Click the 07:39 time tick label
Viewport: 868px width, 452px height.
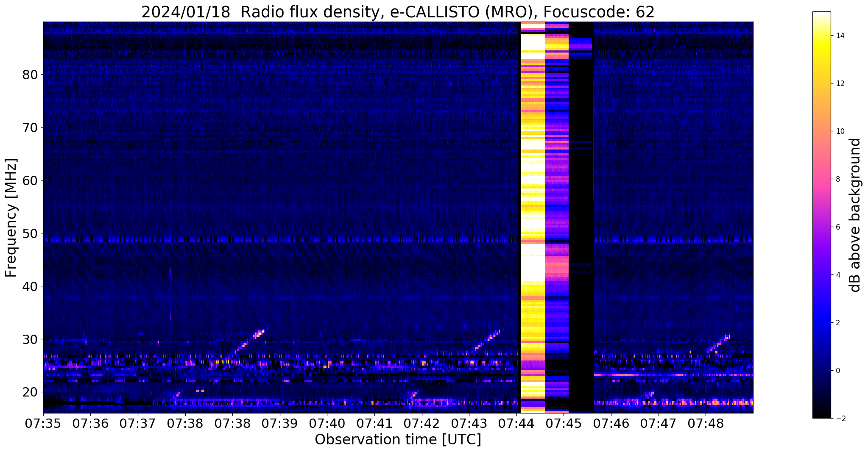280,423
